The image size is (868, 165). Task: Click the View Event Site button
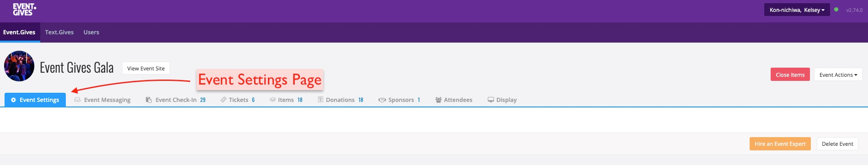(146, 68)
